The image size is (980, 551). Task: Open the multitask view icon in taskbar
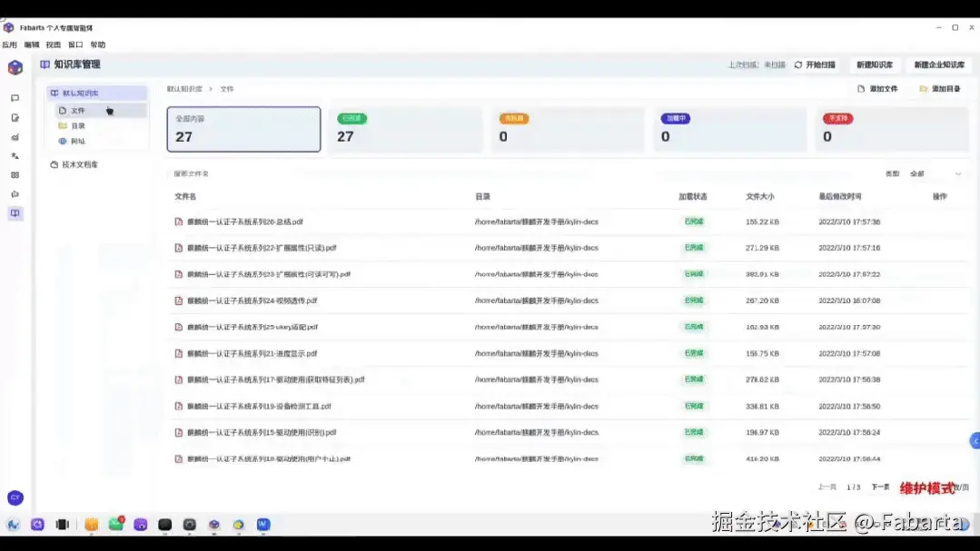click(x=63, y=525)
